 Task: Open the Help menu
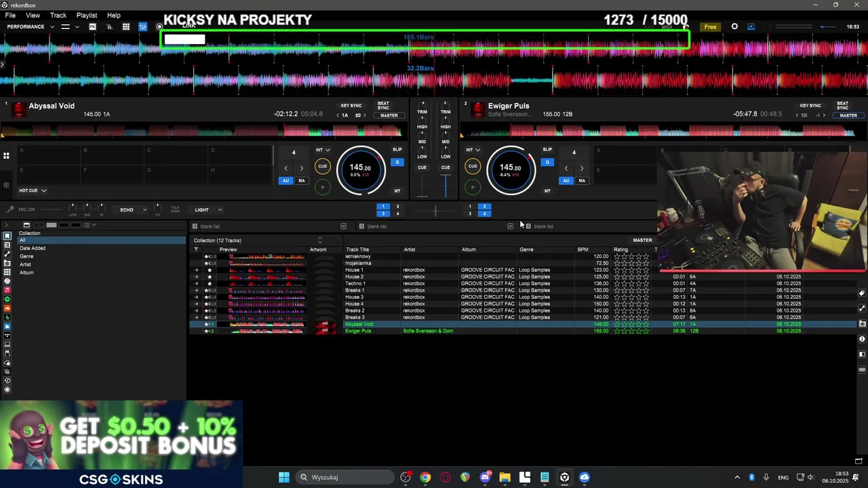(x=114, y=15)
